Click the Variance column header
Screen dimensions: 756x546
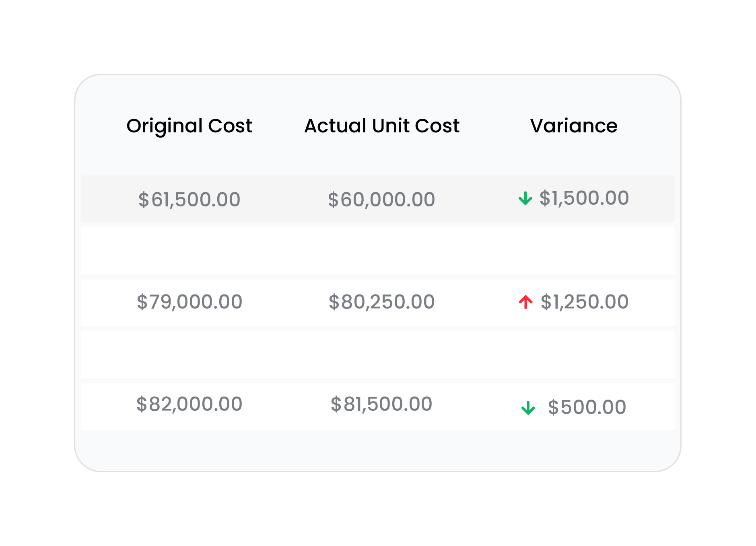coord(573,126)
